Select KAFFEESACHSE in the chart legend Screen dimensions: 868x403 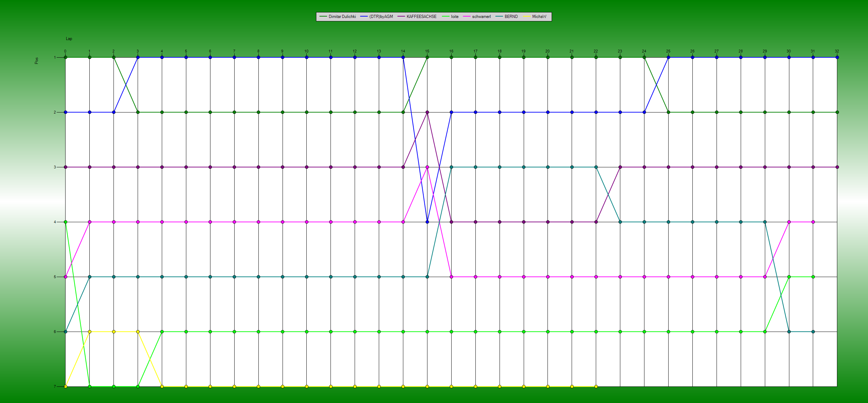pos(421,17)
